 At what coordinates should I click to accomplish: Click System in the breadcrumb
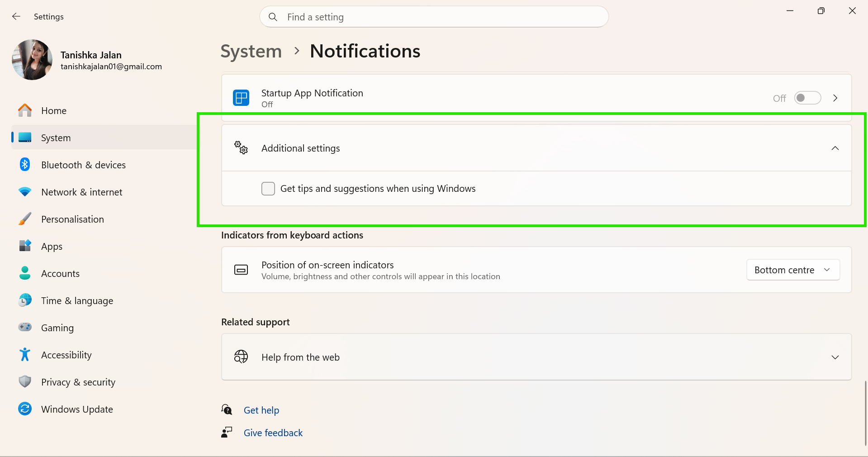(x=251, y=51)
